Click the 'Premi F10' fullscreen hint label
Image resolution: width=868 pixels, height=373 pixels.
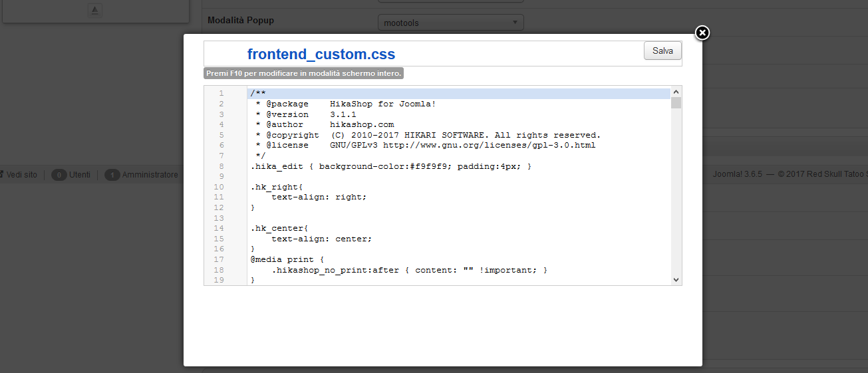tap(303, 73)
